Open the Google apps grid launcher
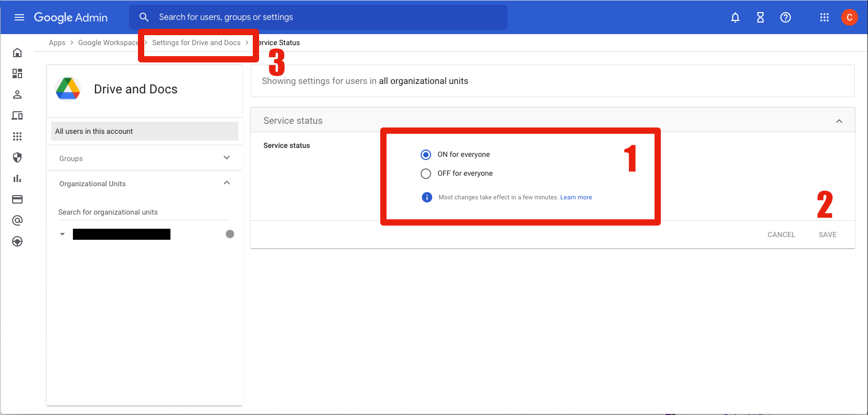This screenshot has height=415, width=868. tap(824, 17)
